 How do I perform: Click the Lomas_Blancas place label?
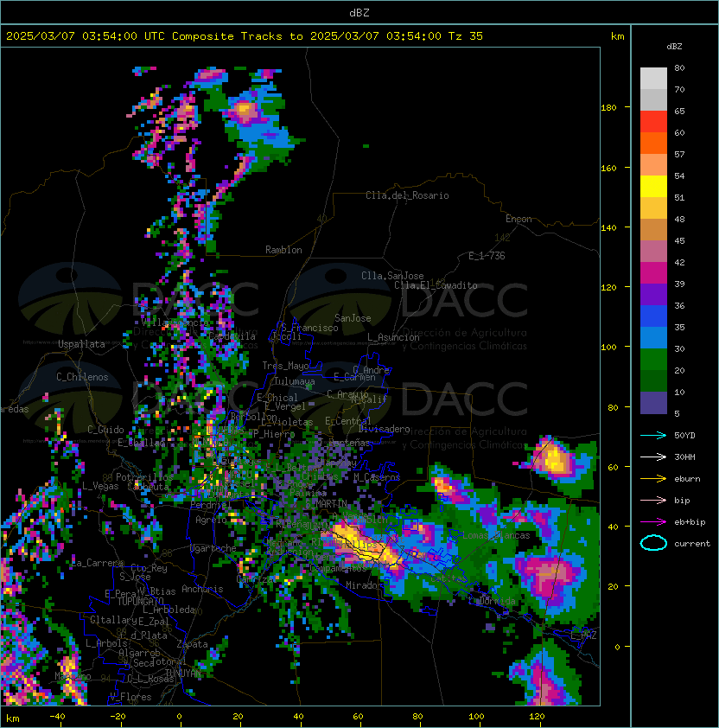(x=496, y=535)
